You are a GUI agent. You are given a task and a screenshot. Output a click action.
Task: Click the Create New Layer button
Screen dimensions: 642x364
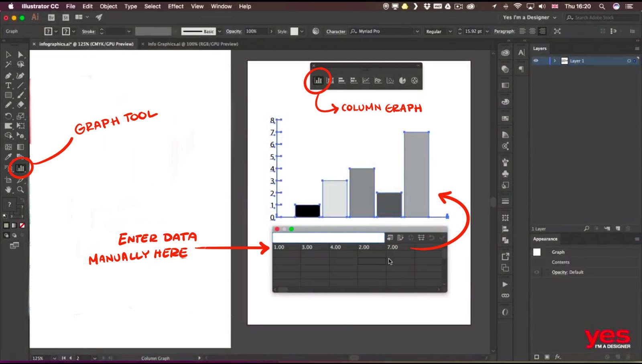click(x=618, y=228)
